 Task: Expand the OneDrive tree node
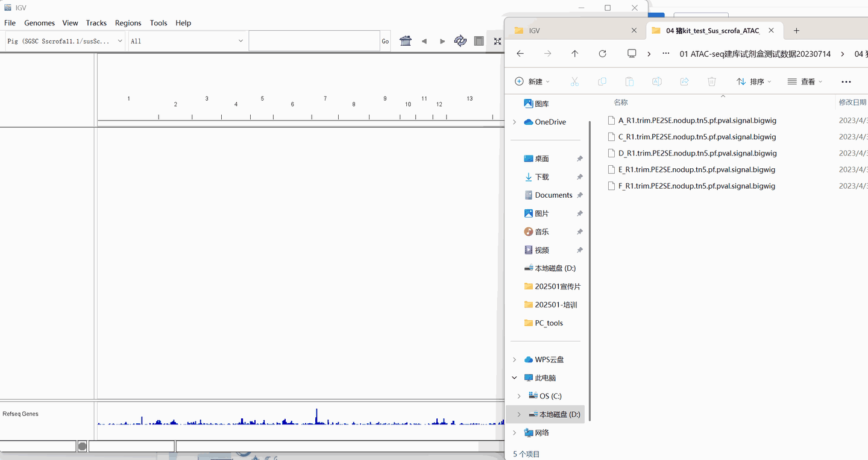pos(514,122)
